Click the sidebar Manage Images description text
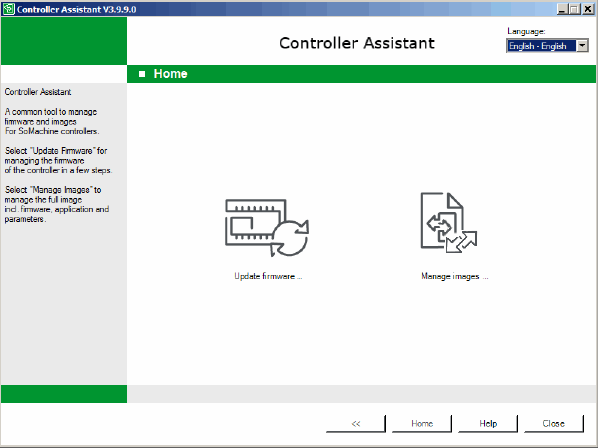The image size is (598, 448). 57,204
